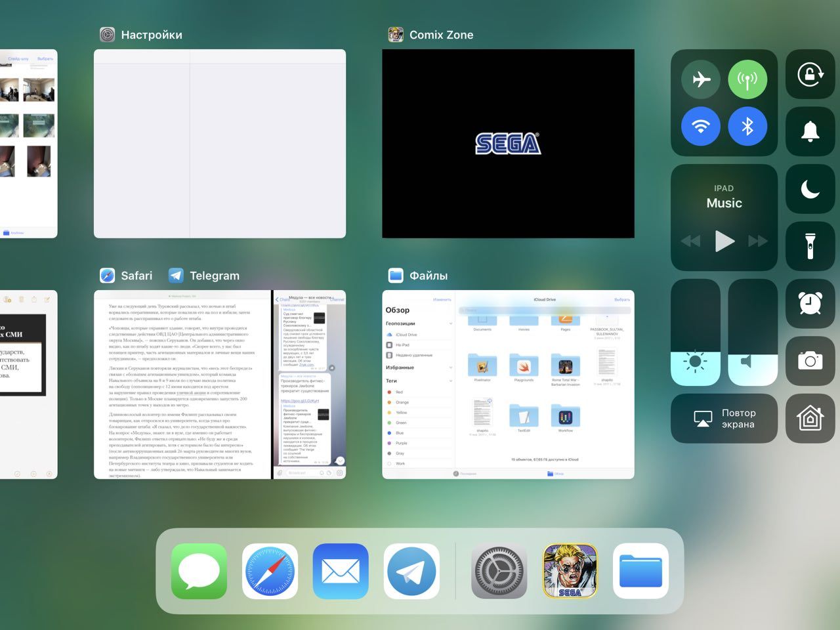Screen dimensions: 840x630
Task: Switch to the Comix Zone app card
Action: (x=508, y=144)
